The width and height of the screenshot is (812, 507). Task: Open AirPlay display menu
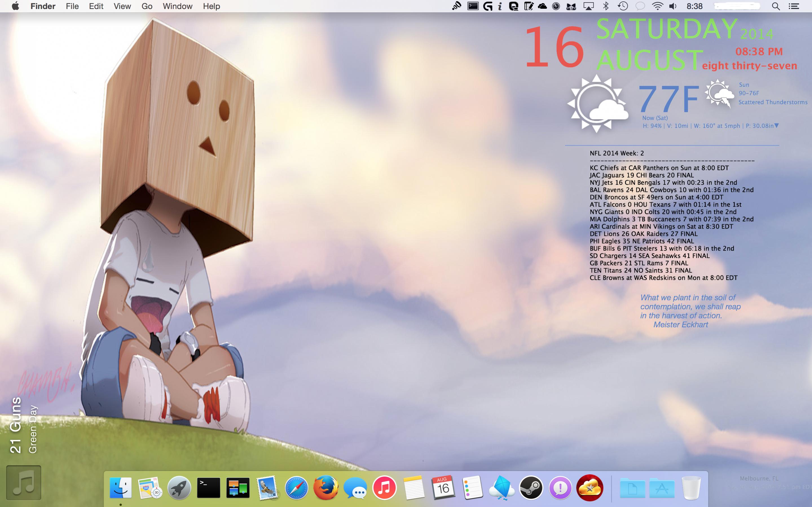(x=588, y=6)
